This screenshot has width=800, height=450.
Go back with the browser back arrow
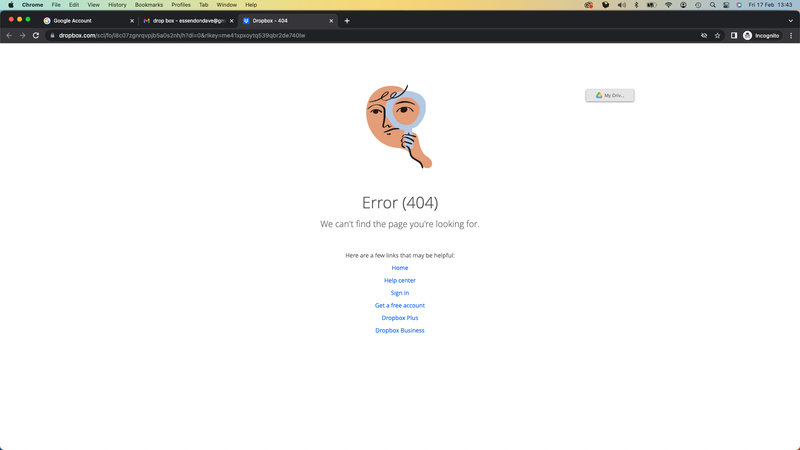pyautogui.click(x=9, y=35)
